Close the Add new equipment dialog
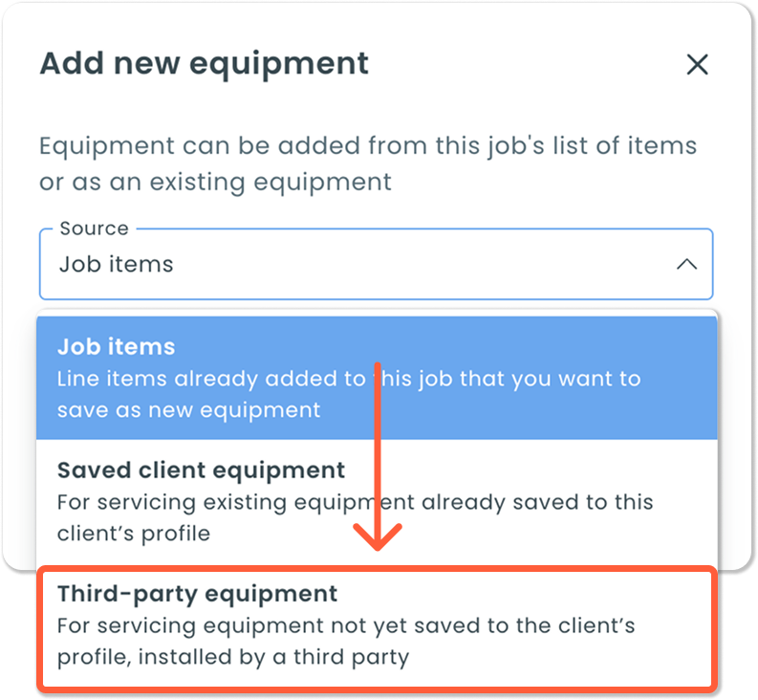Screen dimensions: 758x700 pyautogui.click(x=697, y=64)
